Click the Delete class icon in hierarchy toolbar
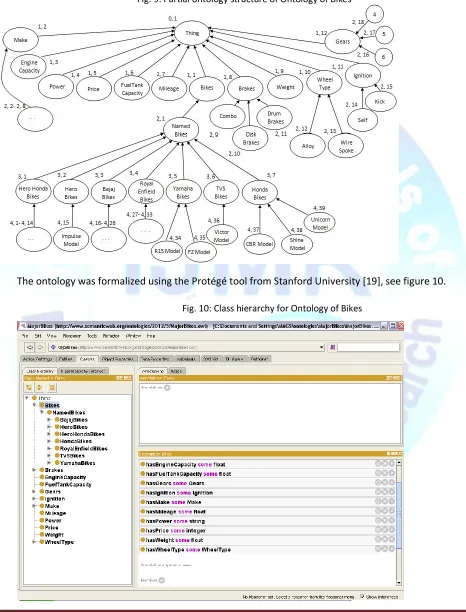Screen dimensions: 466x612 point(52,387)
